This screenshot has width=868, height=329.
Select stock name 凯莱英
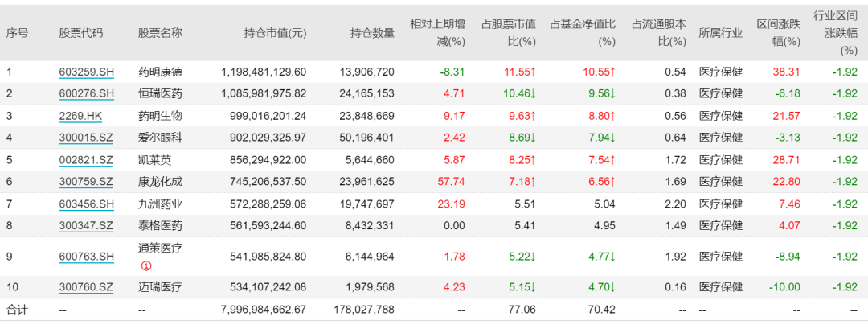154,160
